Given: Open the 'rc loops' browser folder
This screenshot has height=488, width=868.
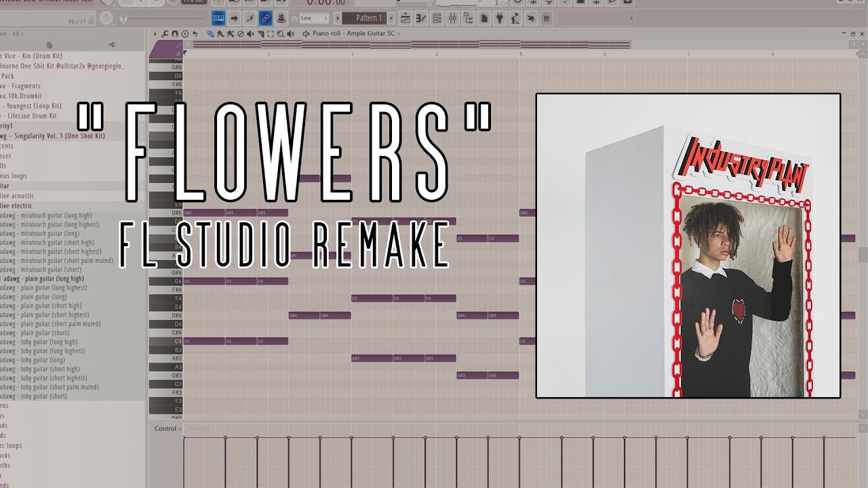Looking at the screenshot, I should coord(11,445).
